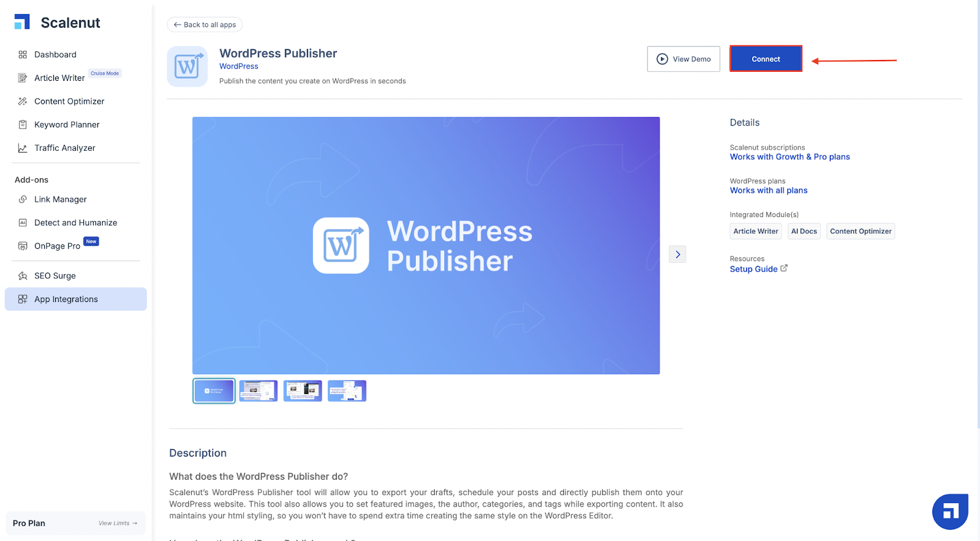Open the Dashboard icon in sidebar
Image resolution: width=980 pixels, height=541 pixels.
coord(23,55)
